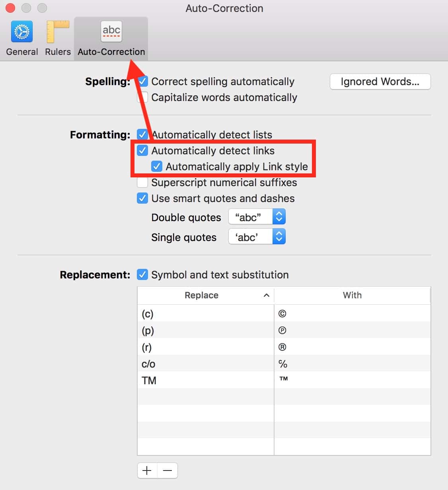The height and width of the screenshot is (490, 448).
Task: Disable Symbol and text substitution
Action: (x=142, y=275)
